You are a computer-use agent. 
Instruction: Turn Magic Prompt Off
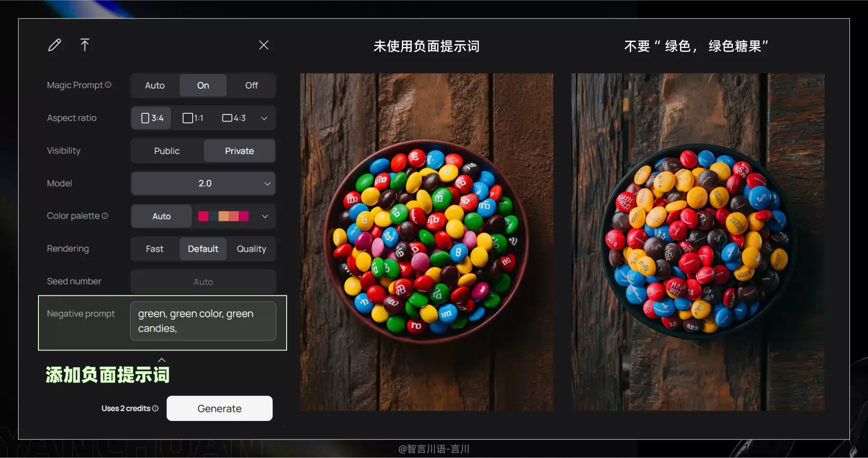(251, 85)
